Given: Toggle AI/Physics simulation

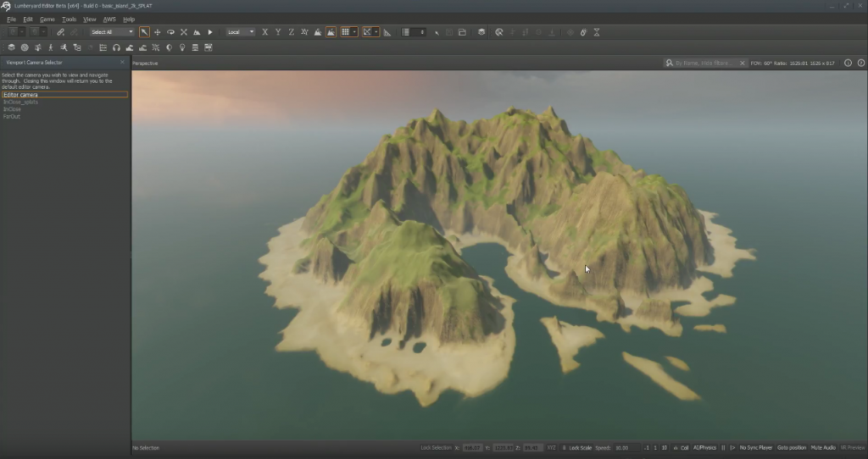Looking at the screenshot, I should pos(705,447).
